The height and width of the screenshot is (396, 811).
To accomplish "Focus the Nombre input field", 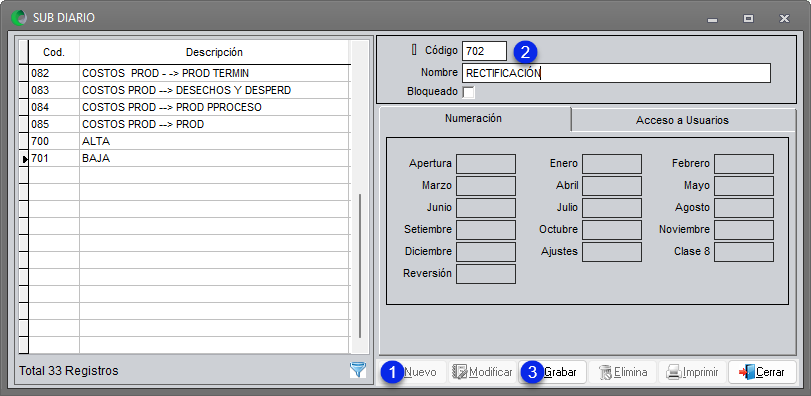I will coord(616,73).
